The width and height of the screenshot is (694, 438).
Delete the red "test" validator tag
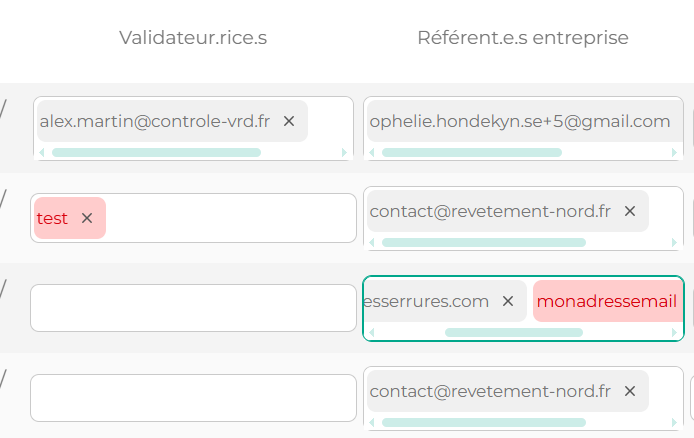click(x=87, y=218)
